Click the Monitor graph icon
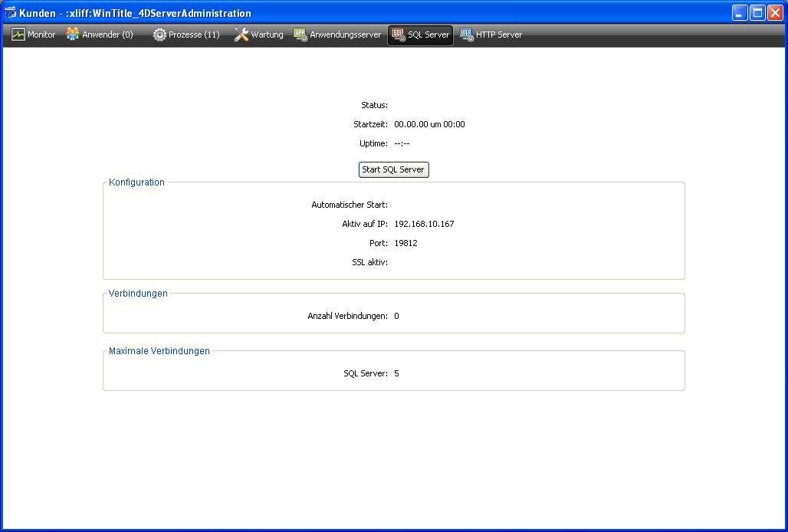Screen dimensions: 788x532 pyautogui.click(x=18, y=34)
